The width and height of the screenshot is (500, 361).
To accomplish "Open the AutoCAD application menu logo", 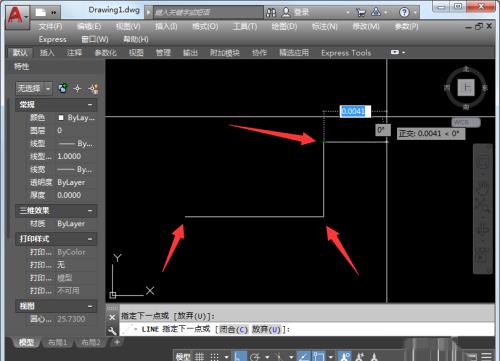I will tap(17, 16).
